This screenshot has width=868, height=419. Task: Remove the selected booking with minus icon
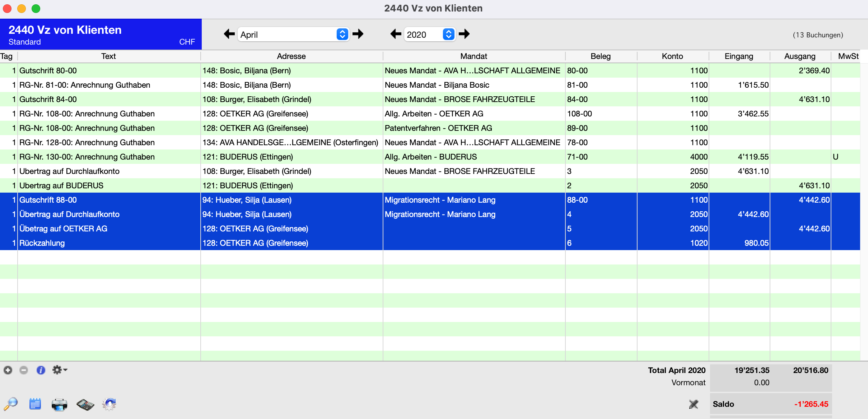(24, 370)
